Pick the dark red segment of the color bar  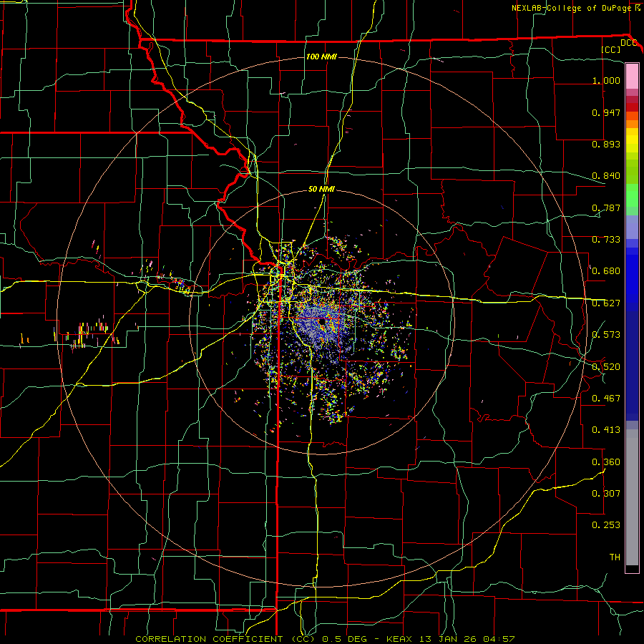632,107
